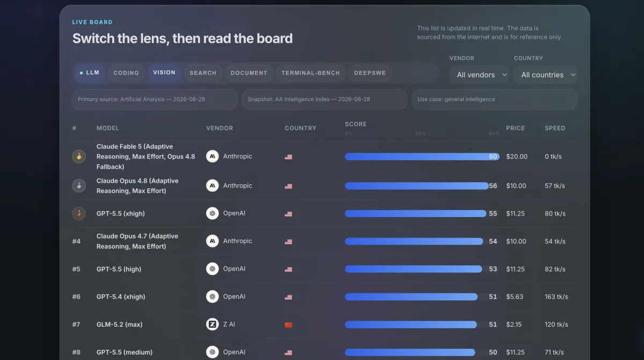644x360 pixels.
Task: Click the #7 rank number
Action: 77,325
